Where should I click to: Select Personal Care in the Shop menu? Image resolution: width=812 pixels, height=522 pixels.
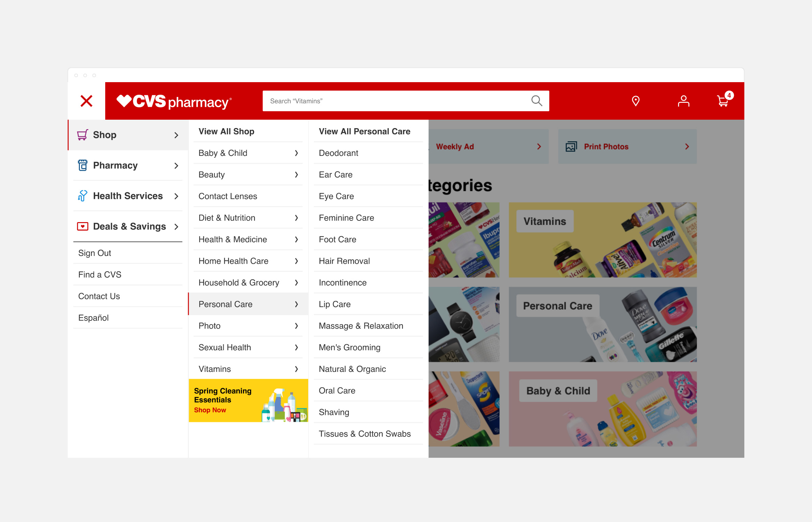coord(248,304)
